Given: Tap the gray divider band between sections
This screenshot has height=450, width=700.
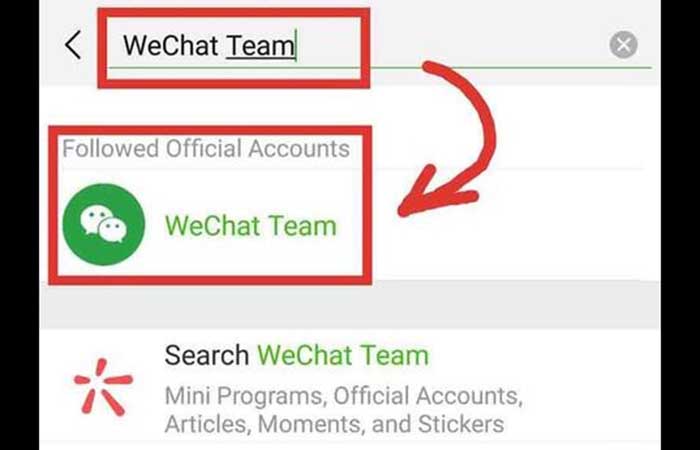Looking at the screenshot, I should (350, 305).
